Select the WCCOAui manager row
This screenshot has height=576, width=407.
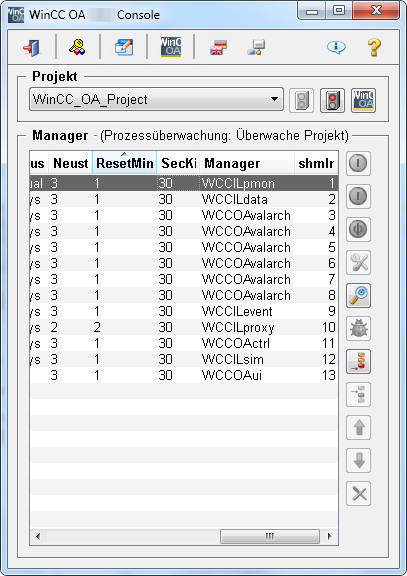click(x=184, y=375)
